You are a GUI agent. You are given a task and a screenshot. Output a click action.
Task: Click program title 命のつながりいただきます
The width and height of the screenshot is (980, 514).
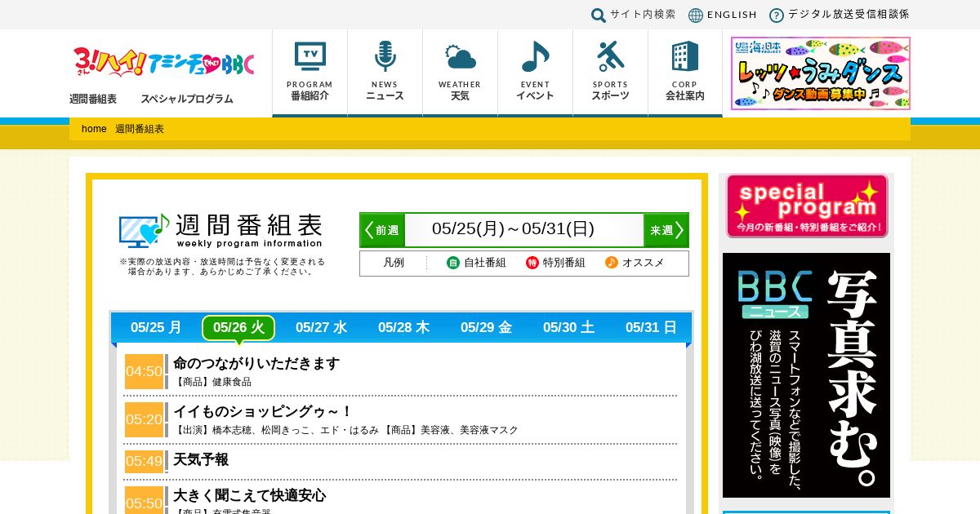click(x=256, y=364)
